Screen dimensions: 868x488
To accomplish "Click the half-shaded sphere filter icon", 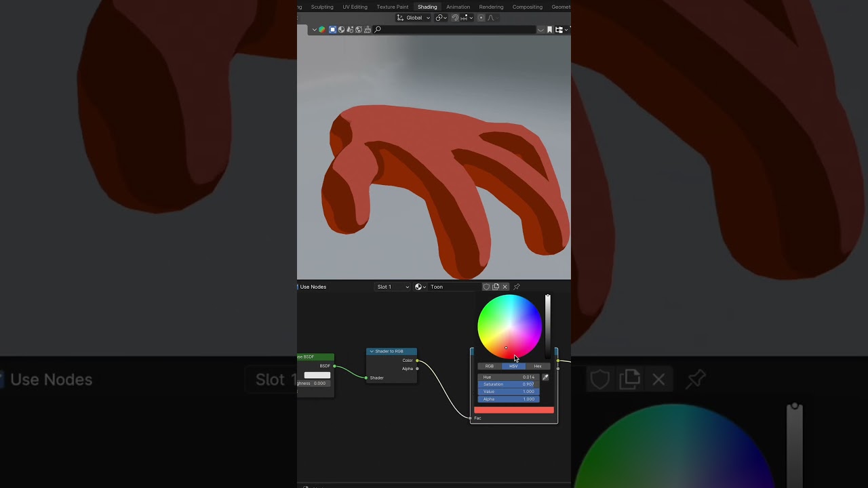I will pos(341,30).
